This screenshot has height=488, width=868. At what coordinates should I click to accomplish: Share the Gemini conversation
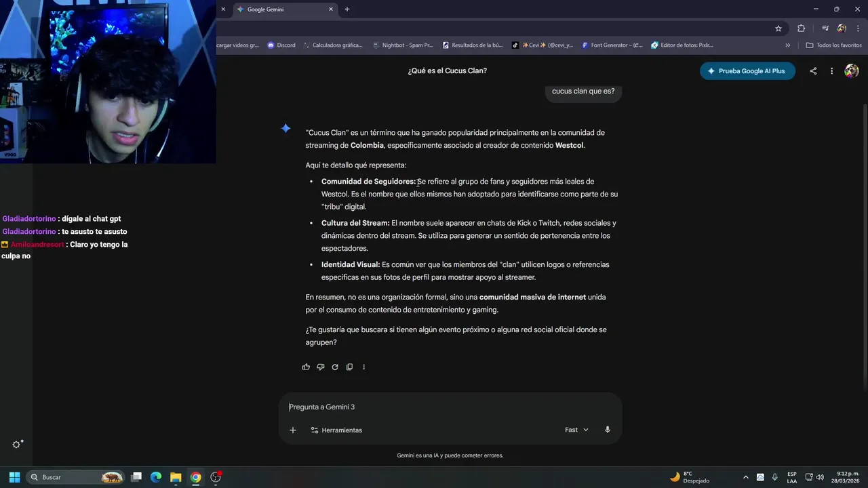point(813,70)
